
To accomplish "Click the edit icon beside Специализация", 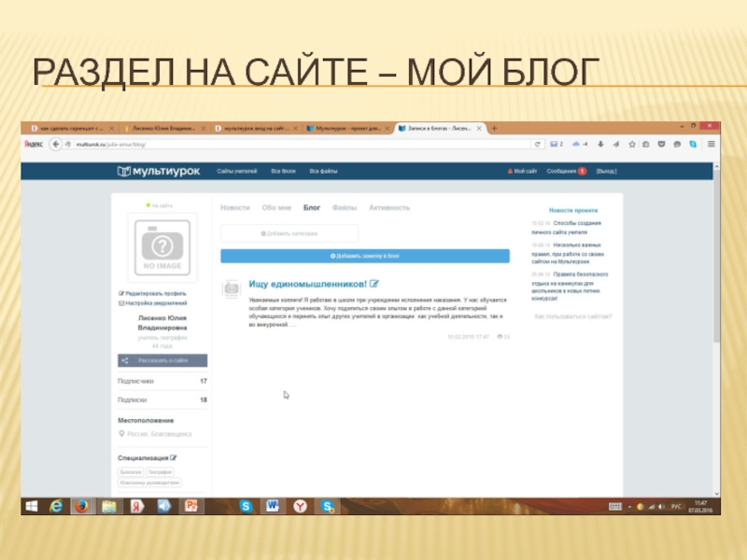I will 174,458.
